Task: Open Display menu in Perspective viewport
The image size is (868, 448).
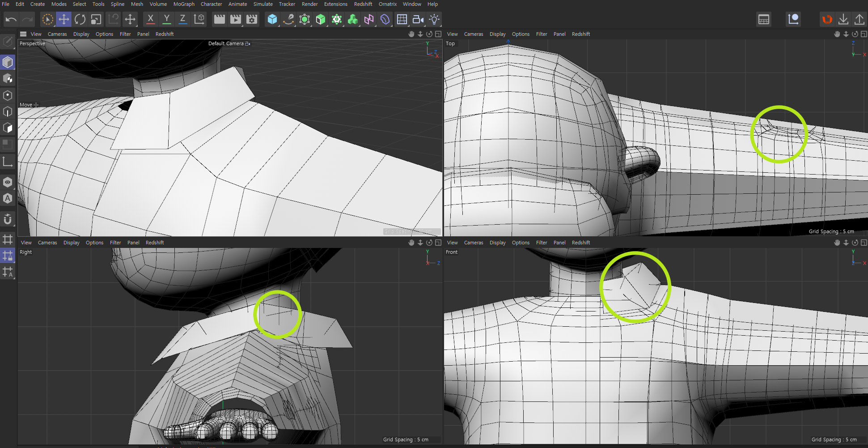Action: [81, 34]
